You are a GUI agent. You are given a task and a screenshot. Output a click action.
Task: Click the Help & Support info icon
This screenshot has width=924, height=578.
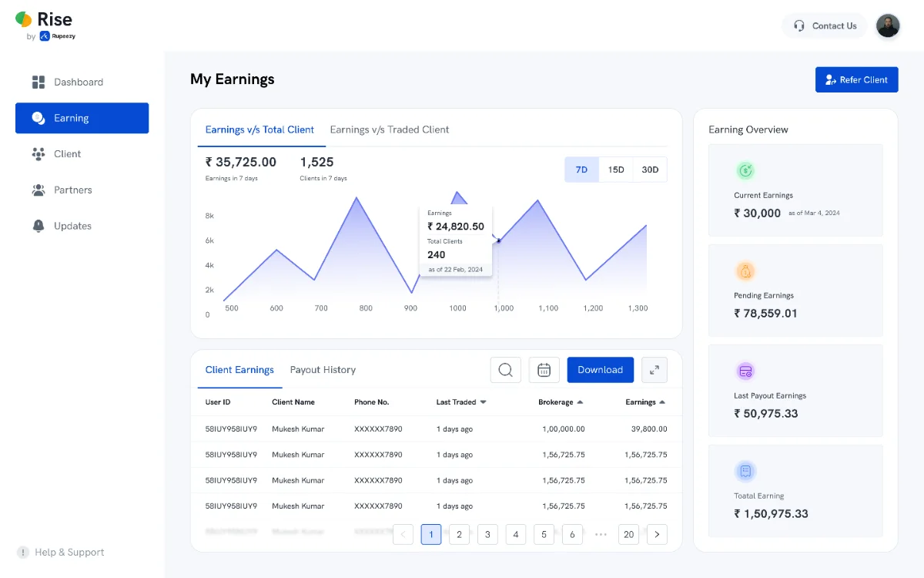point(23,553)
